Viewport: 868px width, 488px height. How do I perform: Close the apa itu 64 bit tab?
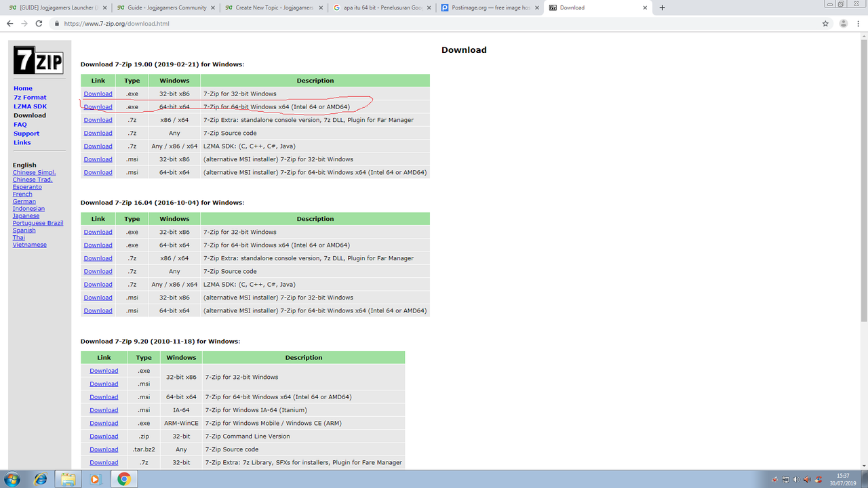coord(428,7)
